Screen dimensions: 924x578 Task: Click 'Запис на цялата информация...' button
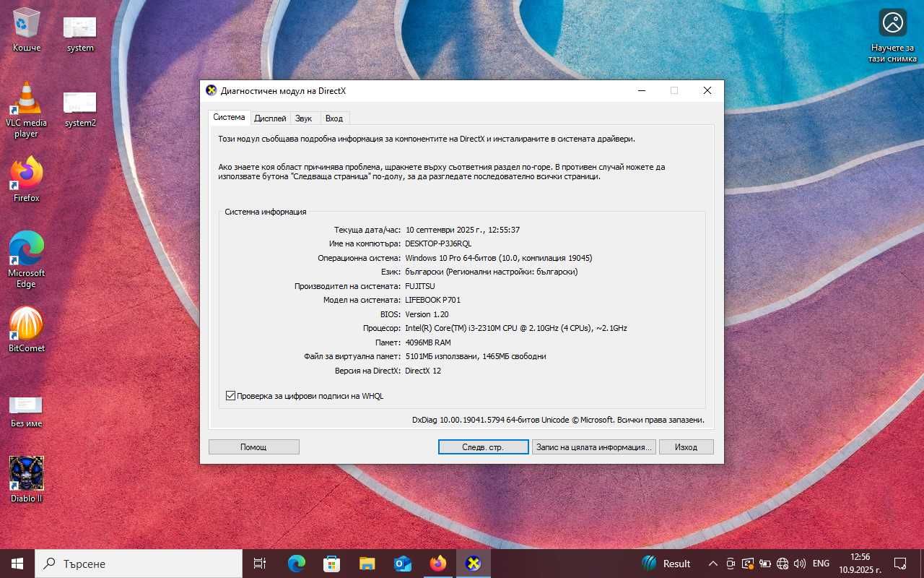pyautogui.click(x=593, y=447)
